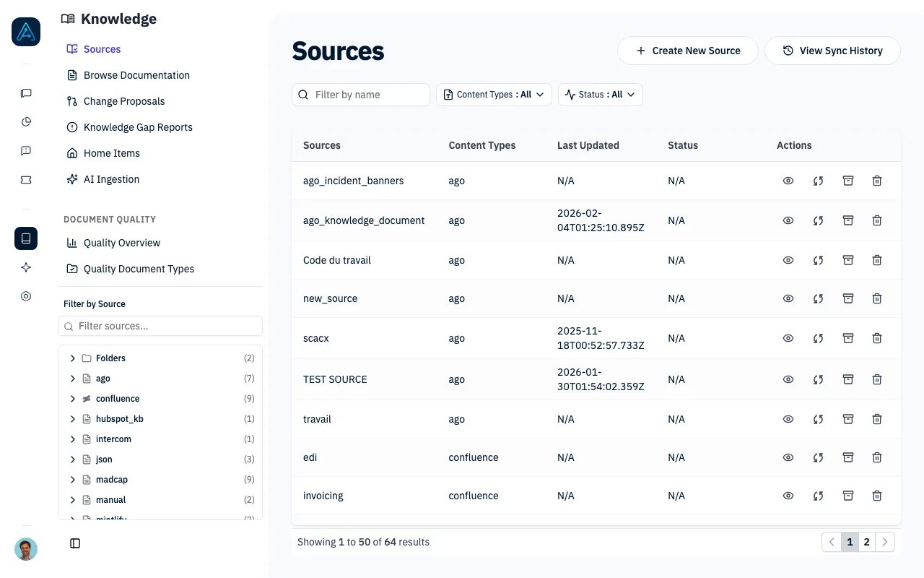The height and width of the screenshot is (578, 924).
Task: Archive the TEST SOURCE row
Action: pos(848,379)
